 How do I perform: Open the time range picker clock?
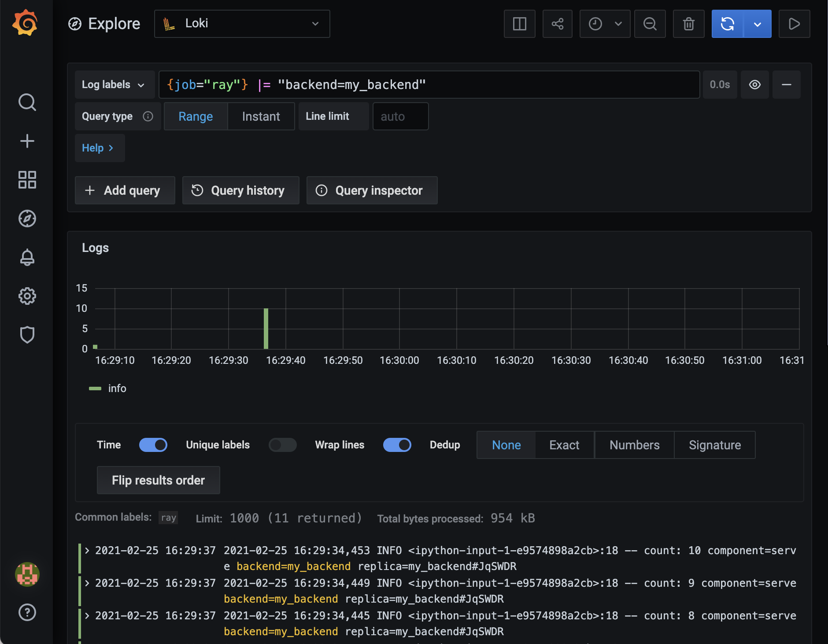pos(605,24)
